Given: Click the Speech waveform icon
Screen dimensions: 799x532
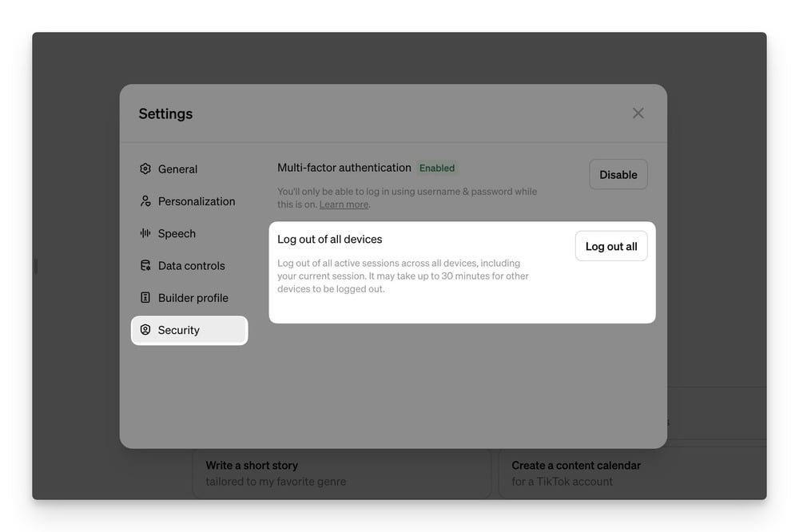Looking at the screenshot, I should [x=145, y=233].
